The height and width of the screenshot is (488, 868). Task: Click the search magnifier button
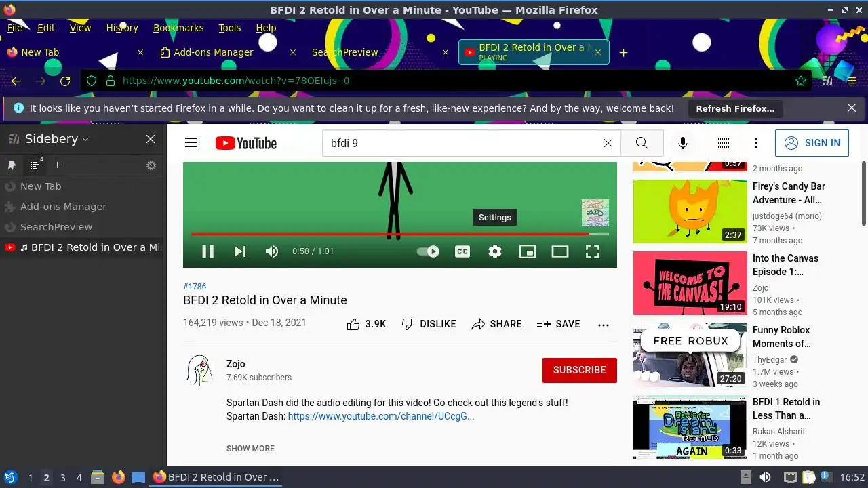[x=642, y=143]
